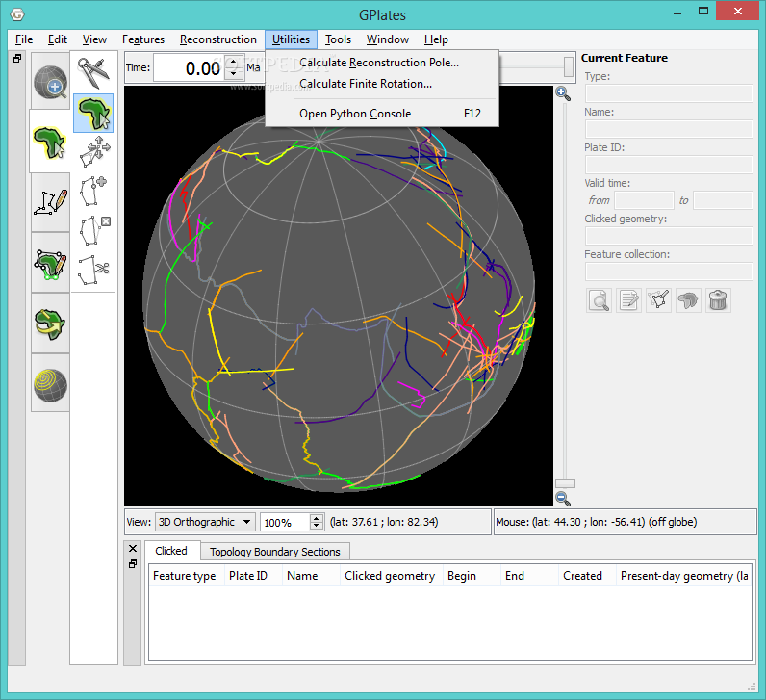
Task: Close the bottom table panel
Action: 133,549
